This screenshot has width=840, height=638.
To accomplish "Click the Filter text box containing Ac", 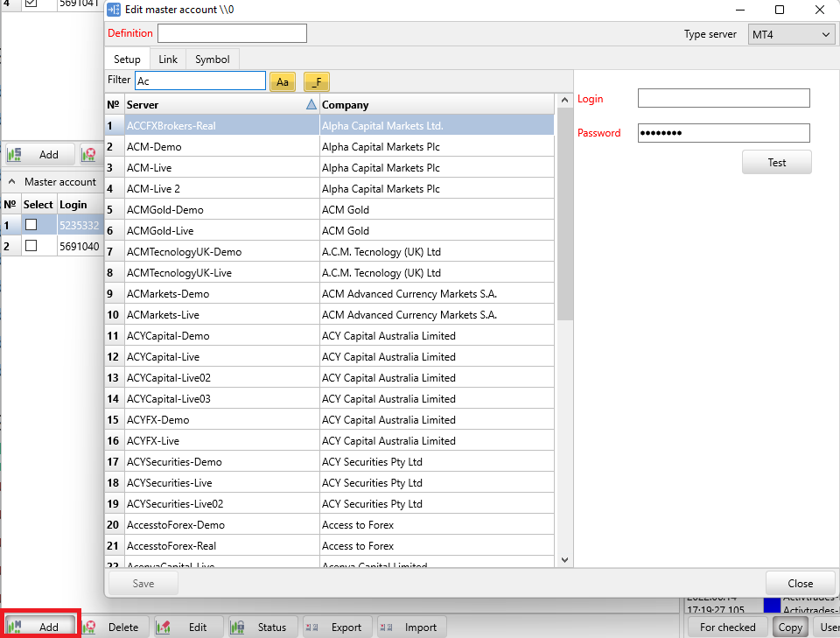I will (x=200, y=81).
